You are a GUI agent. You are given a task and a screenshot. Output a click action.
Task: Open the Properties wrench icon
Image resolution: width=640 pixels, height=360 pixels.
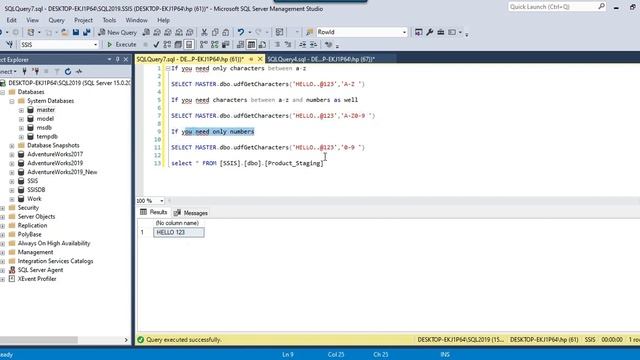point(429,32)
